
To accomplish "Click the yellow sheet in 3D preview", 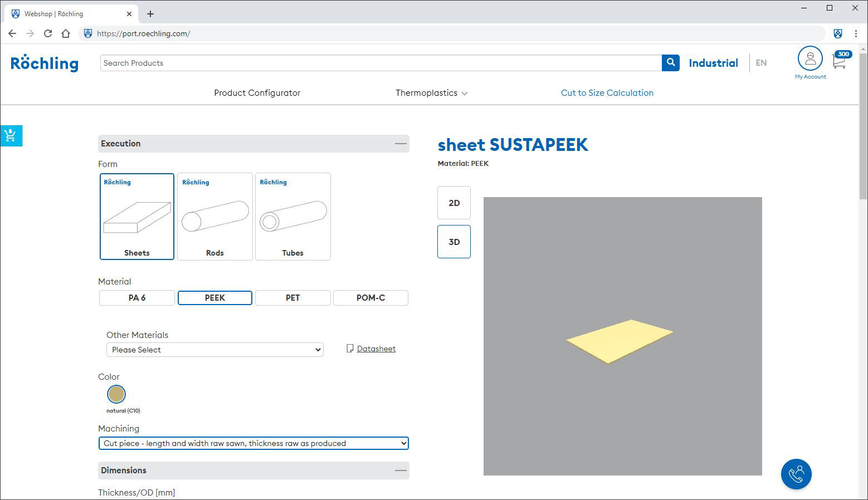I will (x=620, y=341).
